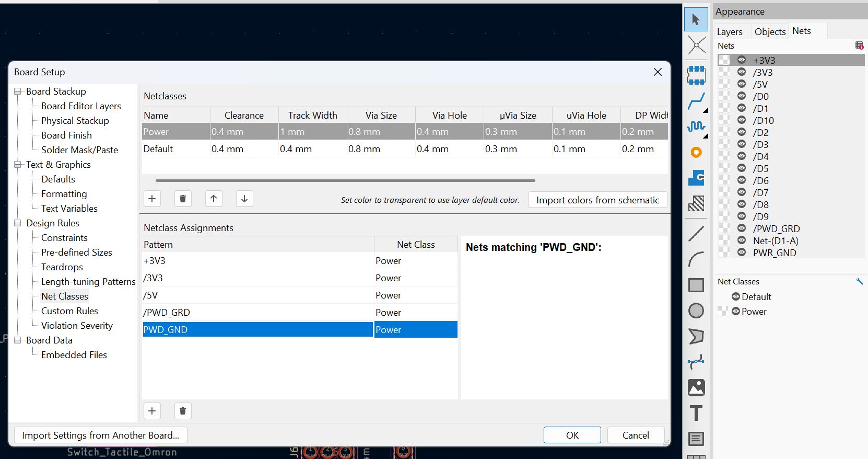Hide the /PWD_GRD net

tap(742, 228)
